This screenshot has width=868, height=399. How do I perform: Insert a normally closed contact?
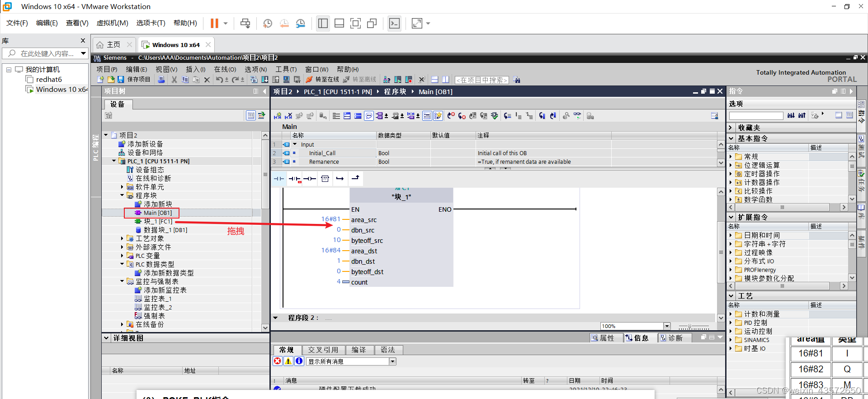tap(295, 179)
